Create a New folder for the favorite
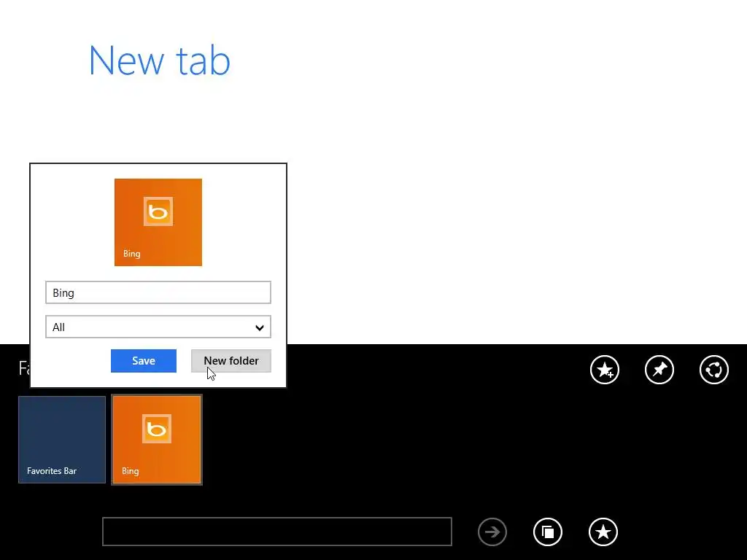This screenshot has width=747, height=560. click(231, 361)
